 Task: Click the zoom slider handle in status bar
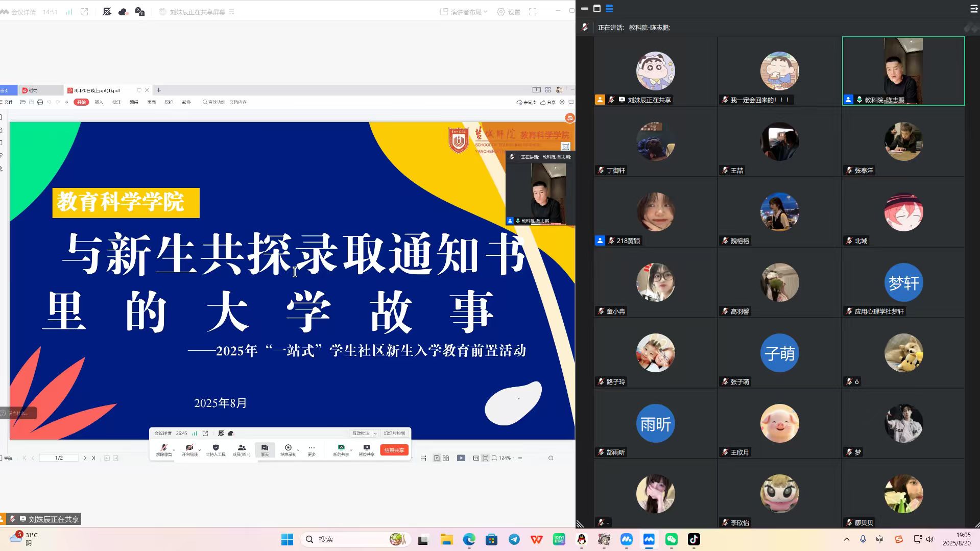point(551,458)
